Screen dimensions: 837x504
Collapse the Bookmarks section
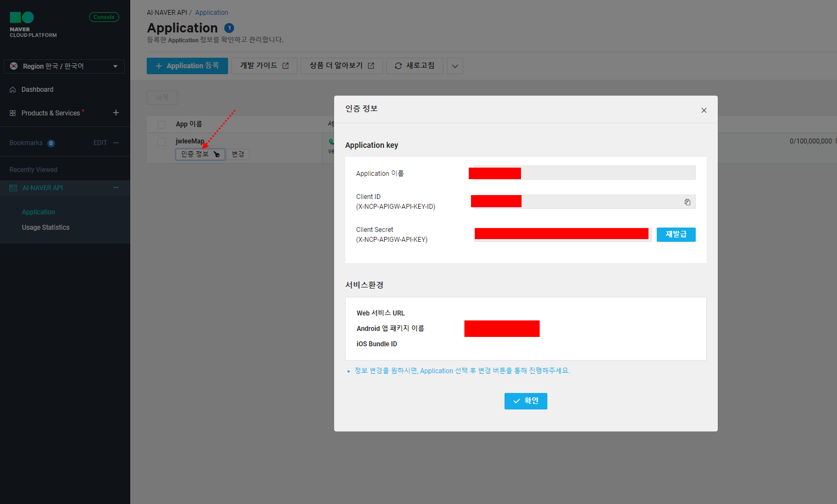coord(116,143)
